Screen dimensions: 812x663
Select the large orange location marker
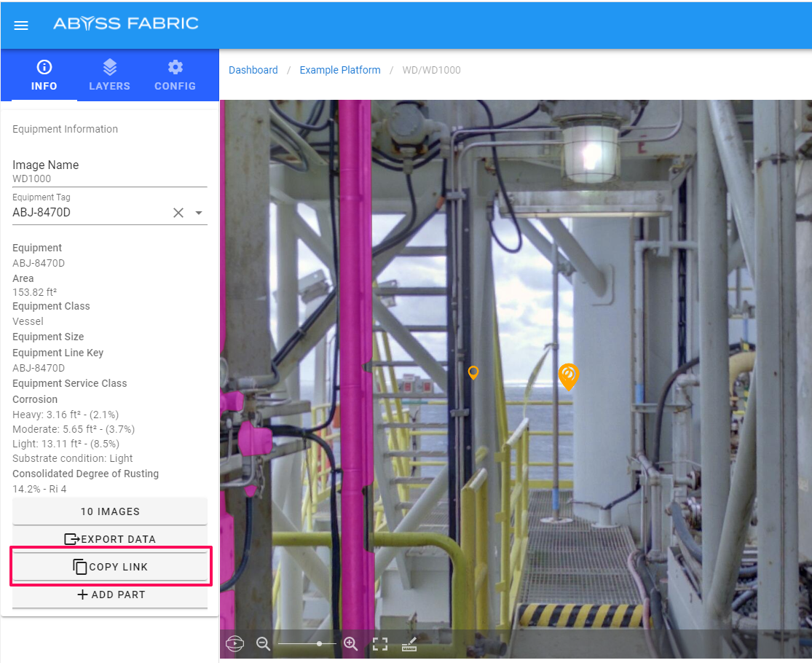tap(568, 375)
